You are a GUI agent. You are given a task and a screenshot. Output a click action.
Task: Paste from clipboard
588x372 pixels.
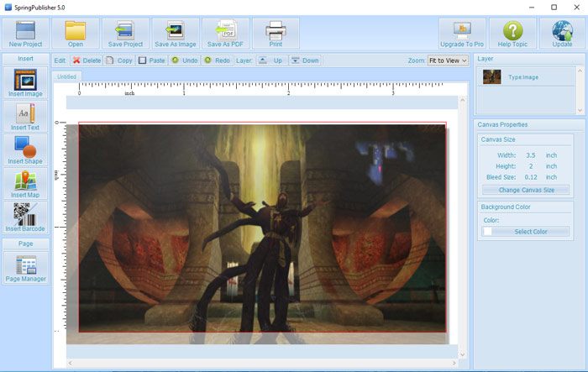(x=151, y=60)
